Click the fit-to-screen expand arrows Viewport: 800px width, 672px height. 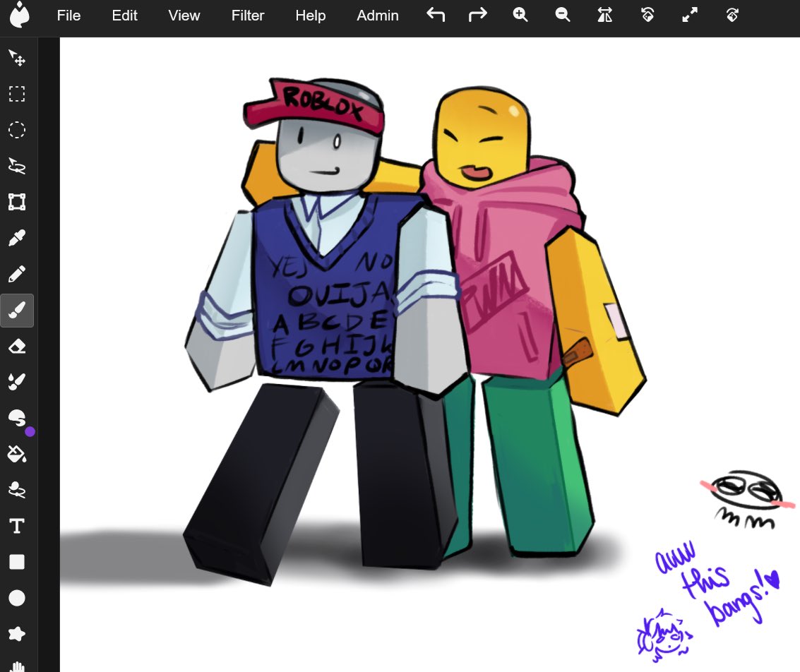pos(689,15)
